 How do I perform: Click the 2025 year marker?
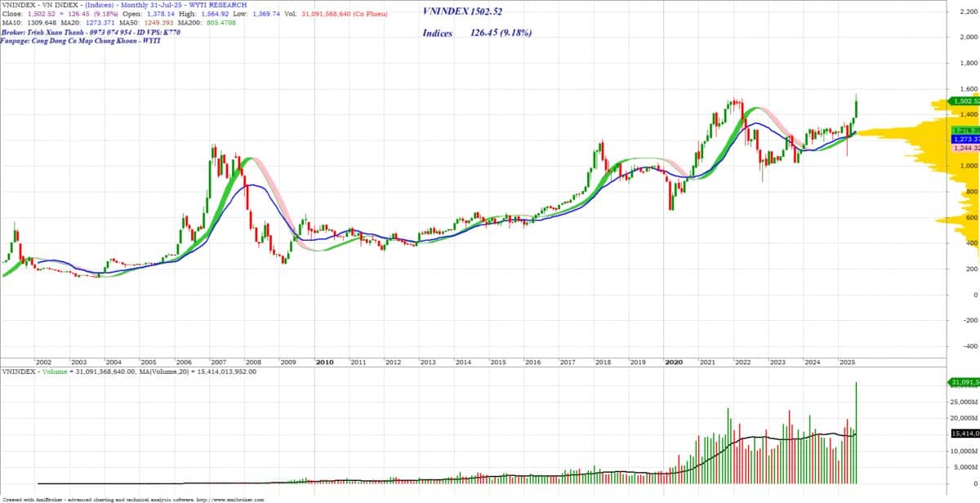pos(847,362)
